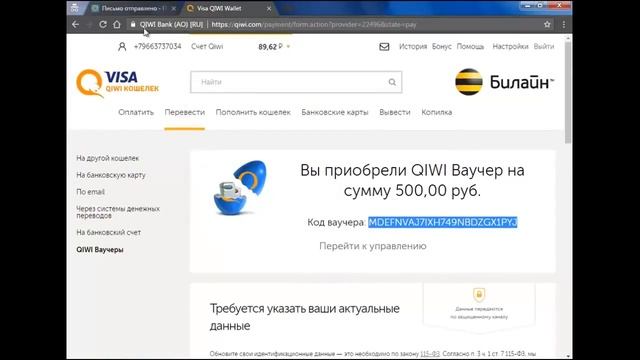Click the Visa QIWI Кошелек logo

coord(117,83)
